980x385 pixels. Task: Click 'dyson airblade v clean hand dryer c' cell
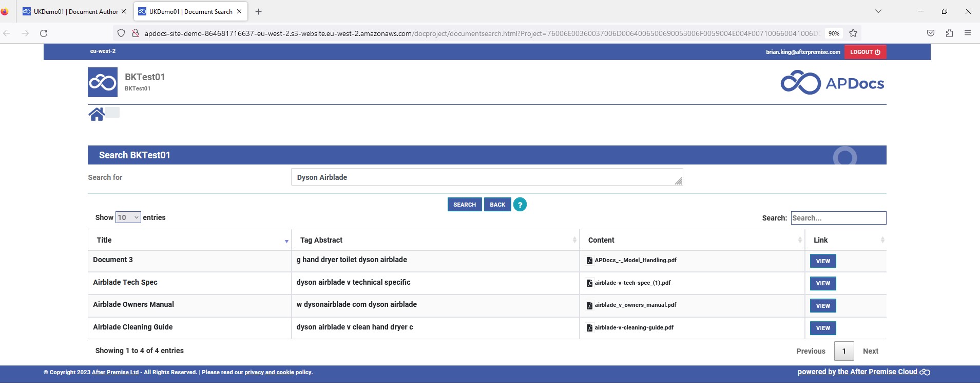[x=435, y=328]
